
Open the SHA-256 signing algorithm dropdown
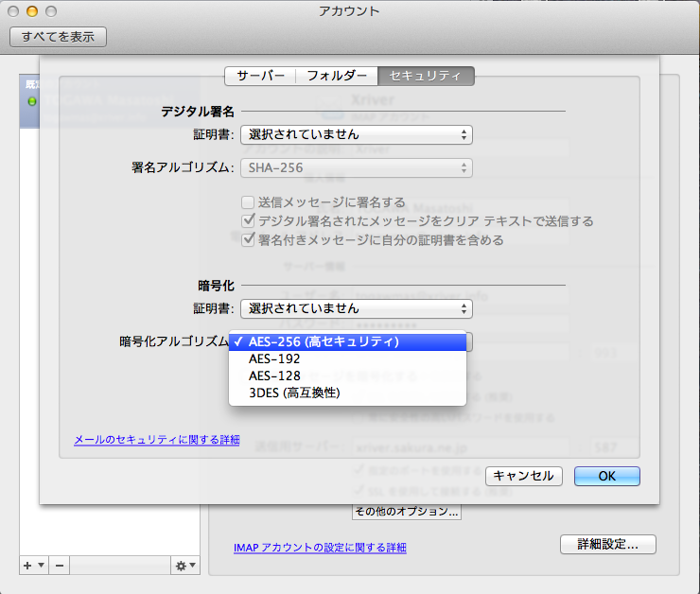356,167
